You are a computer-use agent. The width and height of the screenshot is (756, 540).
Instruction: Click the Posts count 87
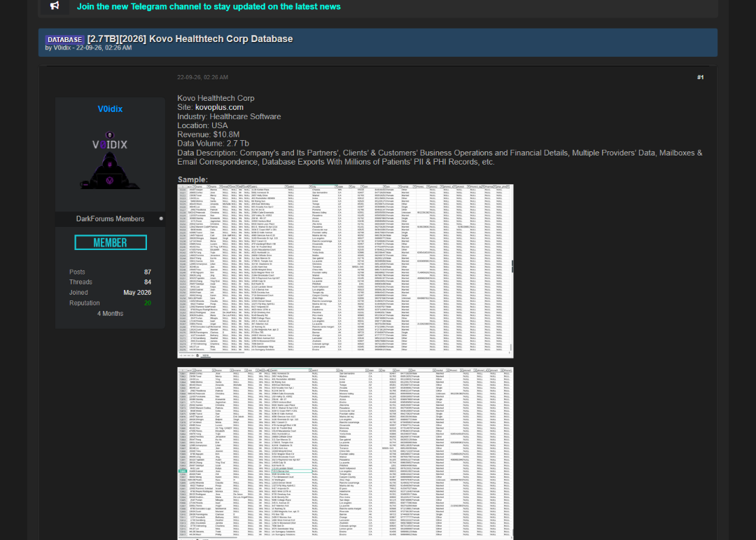click(148, 272)
